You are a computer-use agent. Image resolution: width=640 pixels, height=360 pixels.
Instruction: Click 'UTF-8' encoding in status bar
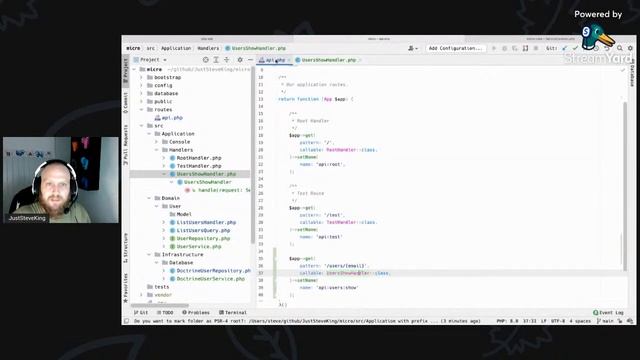(x=558, y=321)
